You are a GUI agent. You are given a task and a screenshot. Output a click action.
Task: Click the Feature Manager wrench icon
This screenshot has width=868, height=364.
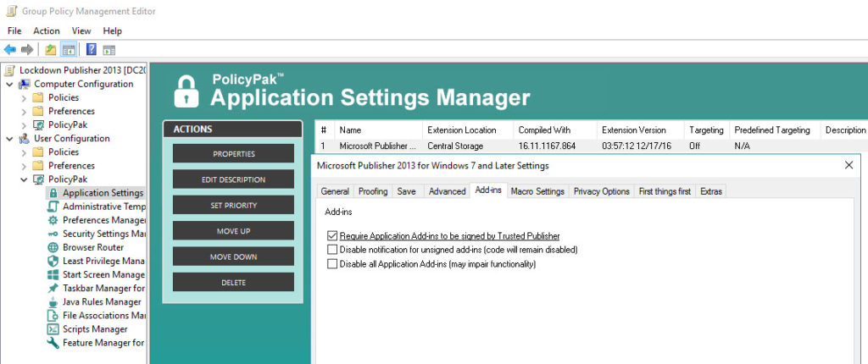coord(53,343)
